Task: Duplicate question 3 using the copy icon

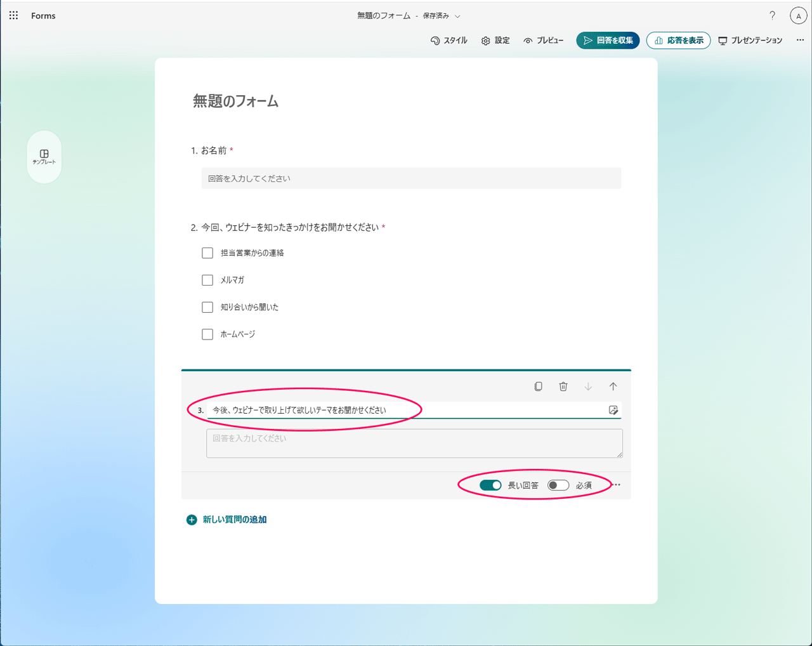Action: [538, 386]
